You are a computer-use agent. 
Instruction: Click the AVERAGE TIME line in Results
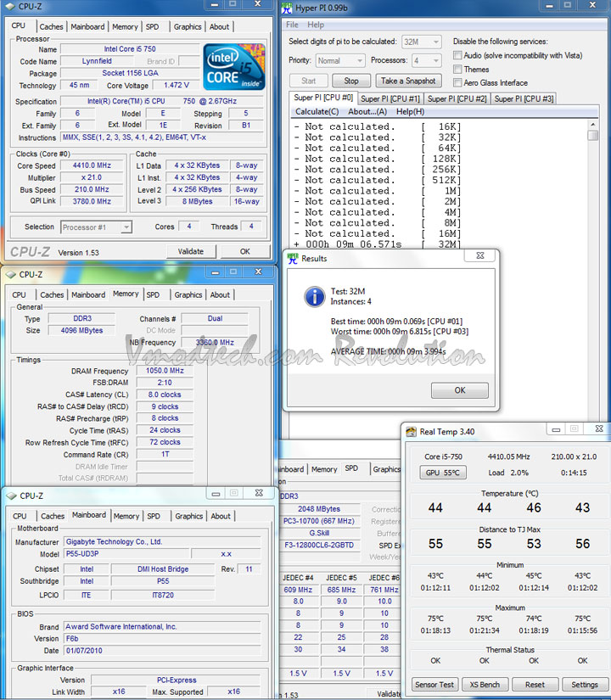click(388, 352)
